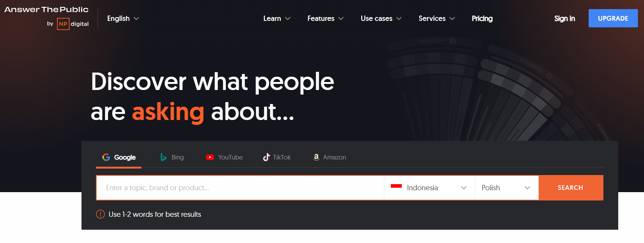The width and height of the screenshot is (644, 243).
Task: Switch to the Bing tab
Action: point(172,157)
